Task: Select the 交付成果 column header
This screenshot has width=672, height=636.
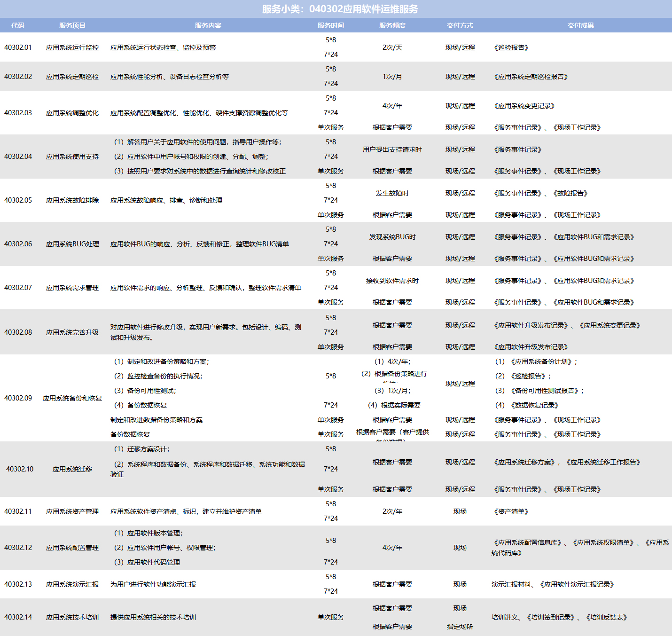Action: pos(580,25)
